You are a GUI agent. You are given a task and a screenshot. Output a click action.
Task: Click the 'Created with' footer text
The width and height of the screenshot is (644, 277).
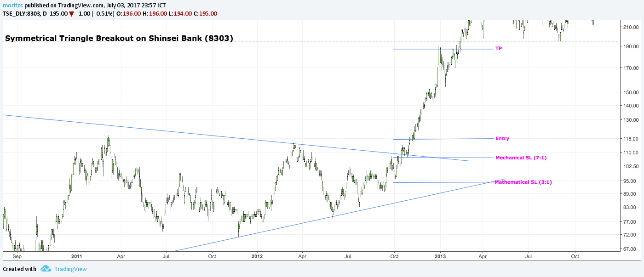(x=20, y=269)
